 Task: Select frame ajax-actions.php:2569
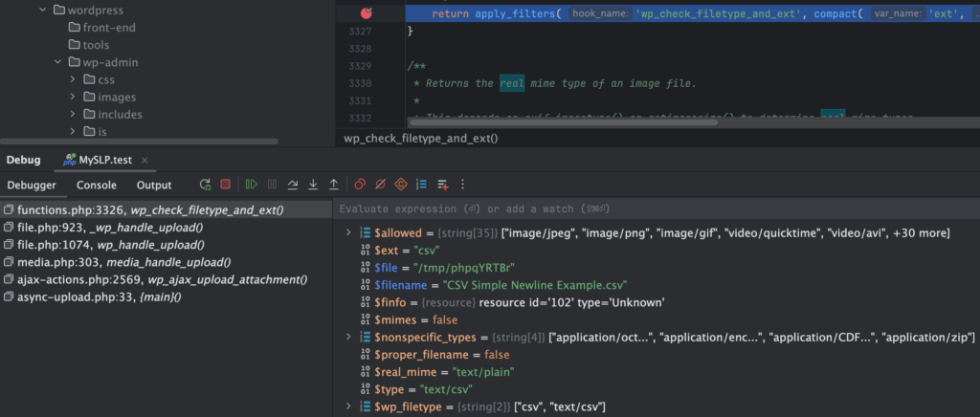tap(167, 280)
